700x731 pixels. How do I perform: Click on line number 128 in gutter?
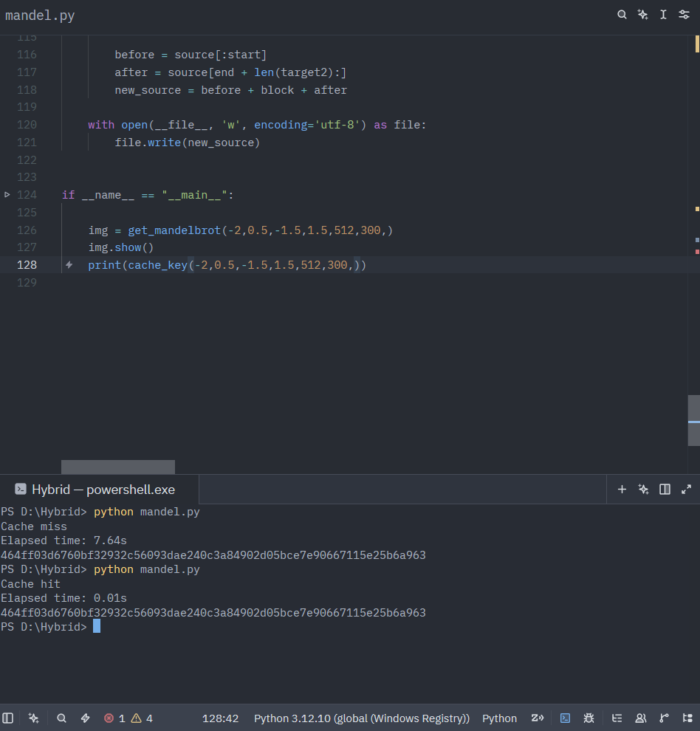(x=27, y=265)
